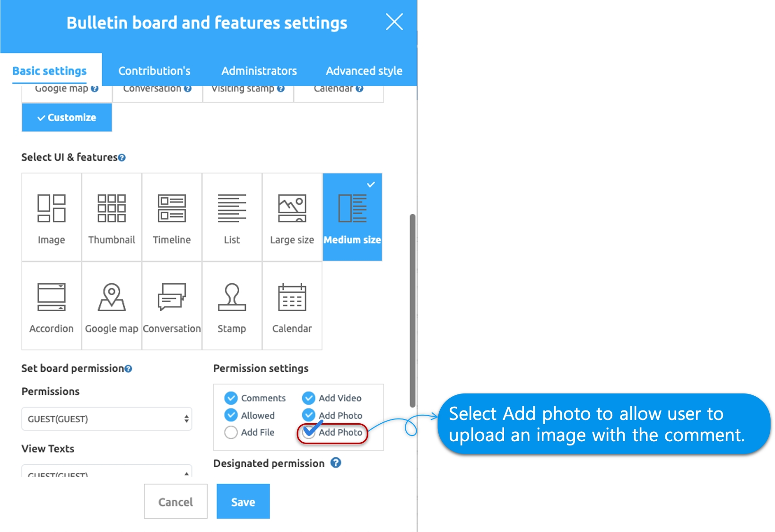Open the Administrators tab
Screen dimensions: 775x532
259,71
